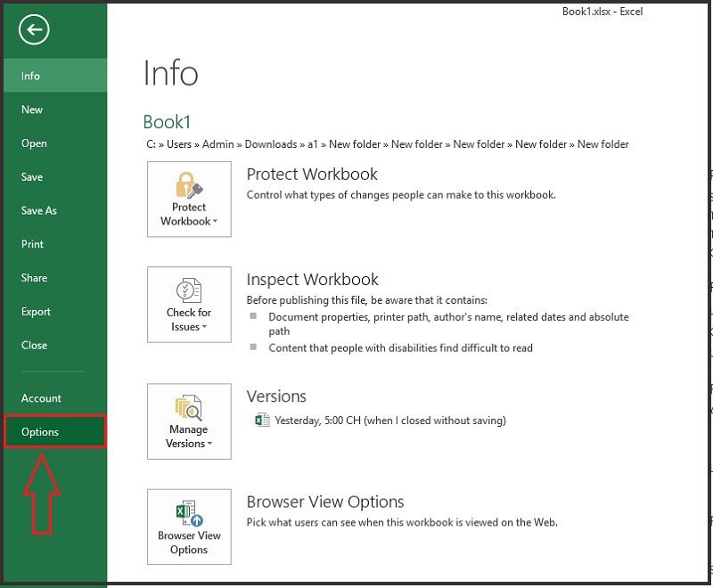Expand the Check for Issues dropdown
Viewport: 713px width, 588px height.
click(x=189, y=305)
